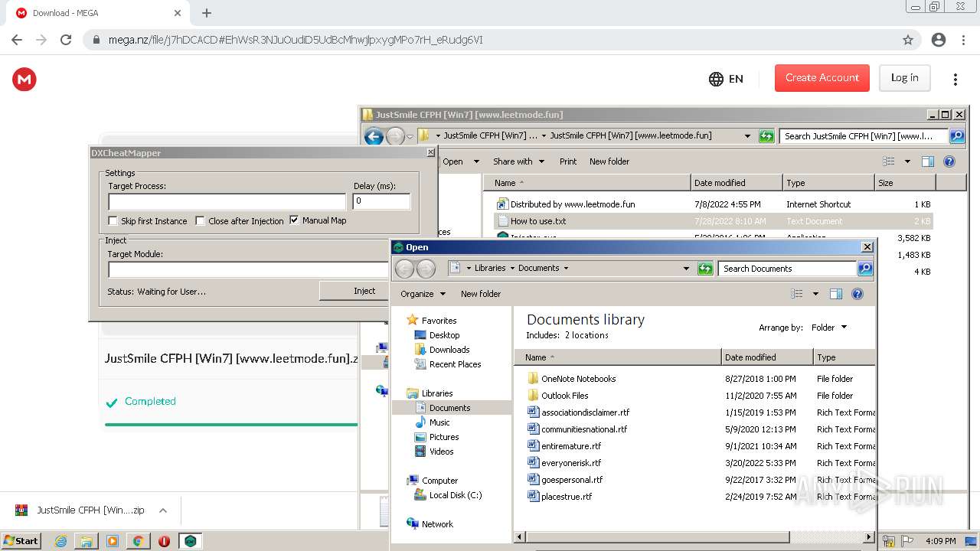The height and width of the screenshot is (551, 980).
Task: Refresh the JustSmile folder view
Action: point(766,136)
